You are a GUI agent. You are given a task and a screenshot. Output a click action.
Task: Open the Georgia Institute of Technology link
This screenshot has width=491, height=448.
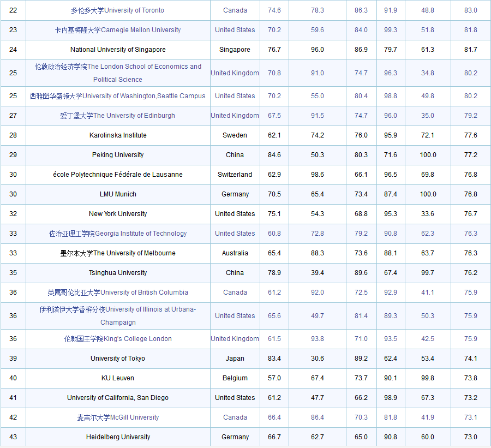pyautogui.click(x=117, y=234)
